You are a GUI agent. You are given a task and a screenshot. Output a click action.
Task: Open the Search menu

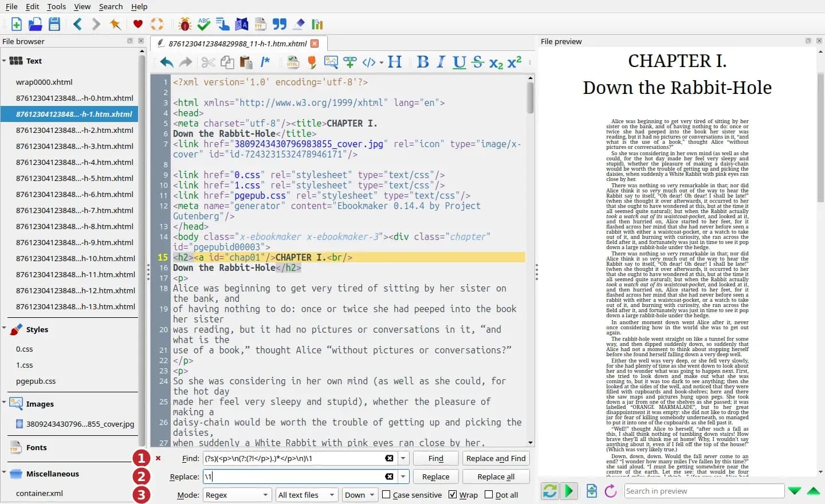pos(111,6)
